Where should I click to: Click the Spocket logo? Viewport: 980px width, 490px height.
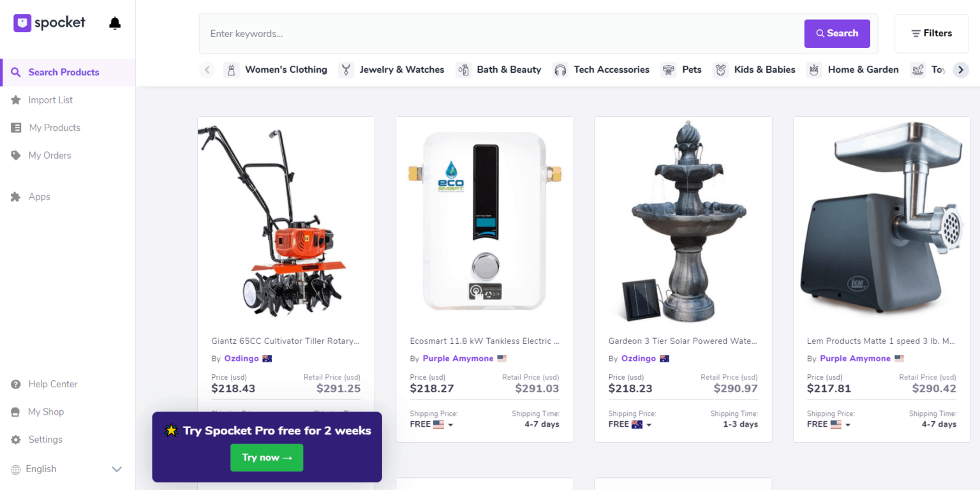49,22
